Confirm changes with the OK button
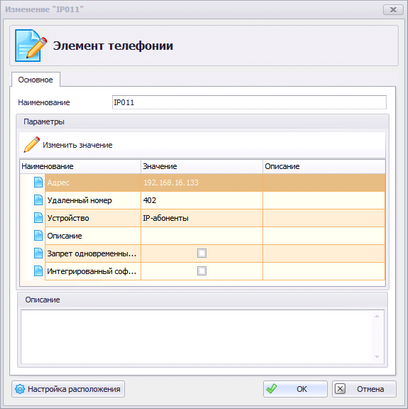The height and width of the screenshot is (409, 408). [x=295, y=389]
